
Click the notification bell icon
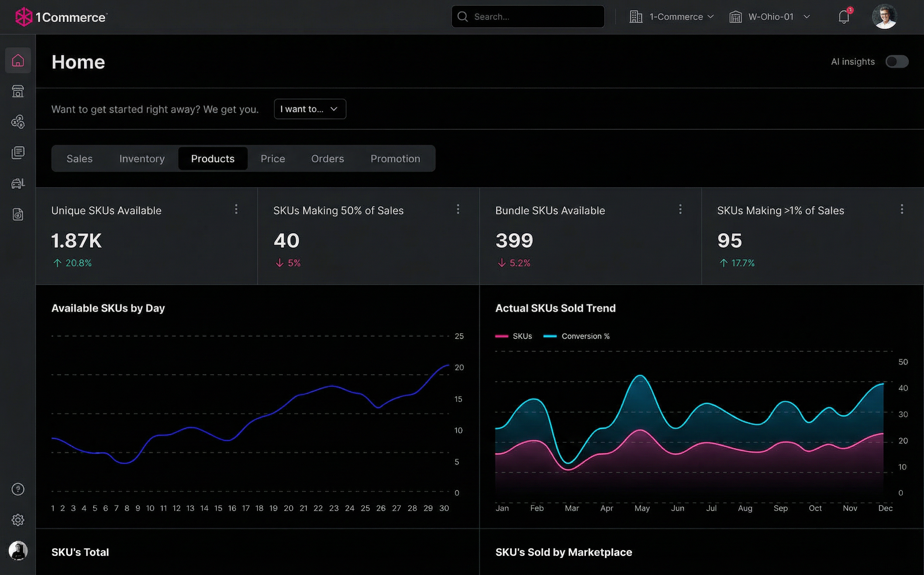(843, 17)
